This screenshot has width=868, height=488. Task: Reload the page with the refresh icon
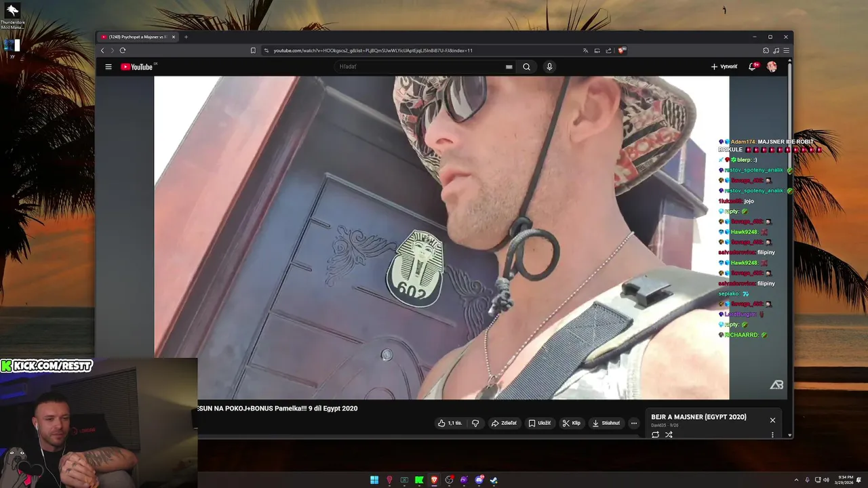(x=123, y=50)
